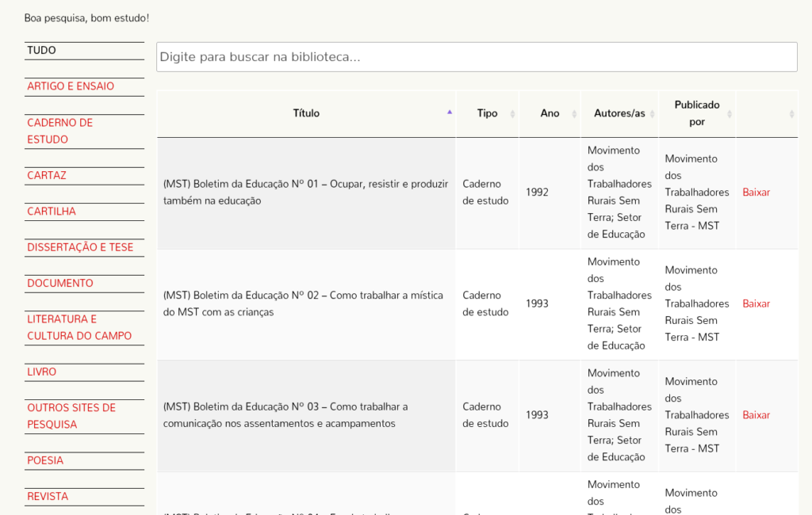Download Boletim da Educação Nº 02 via Baixar
Screen dimensions: 812x515
(x=756, y=303)
